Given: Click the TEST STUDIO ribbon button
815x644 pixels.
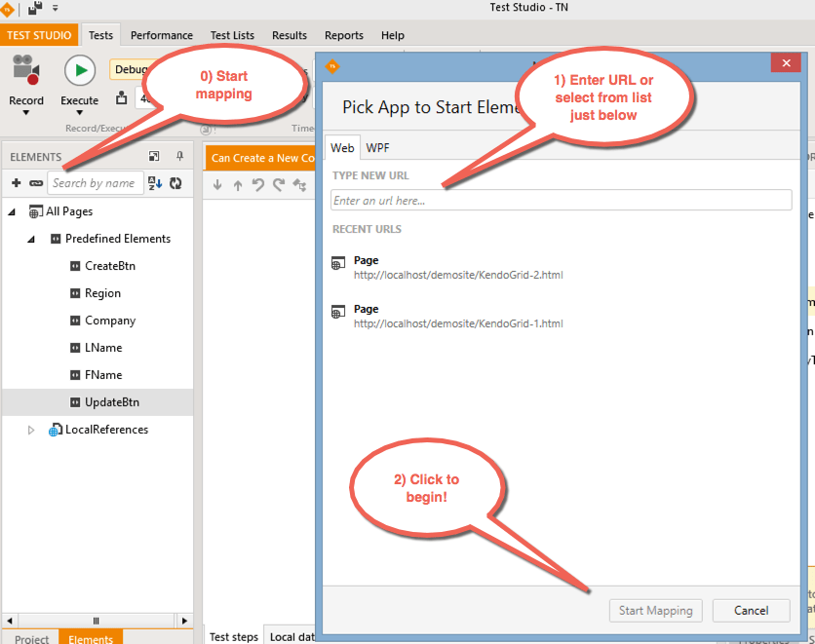Looking at the screenshot, I should pyautogui.click(x=39, y=35).
